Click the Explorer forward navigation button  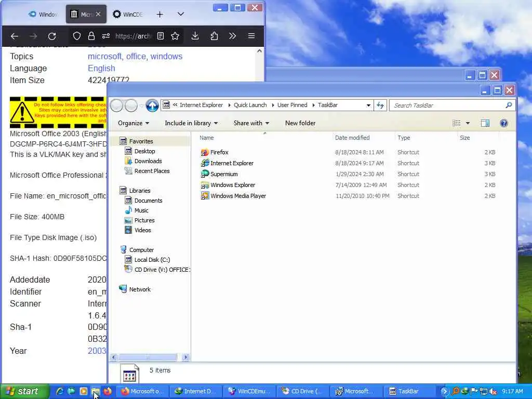pos(131,105)
